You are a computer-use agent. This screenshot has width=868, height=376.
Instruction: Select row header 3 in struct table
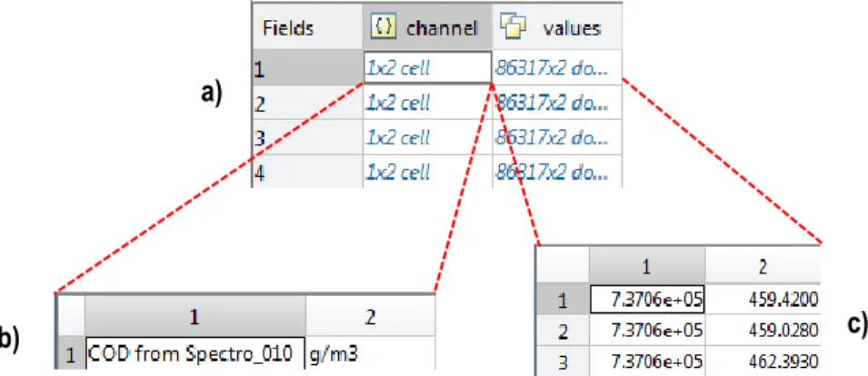307,136
